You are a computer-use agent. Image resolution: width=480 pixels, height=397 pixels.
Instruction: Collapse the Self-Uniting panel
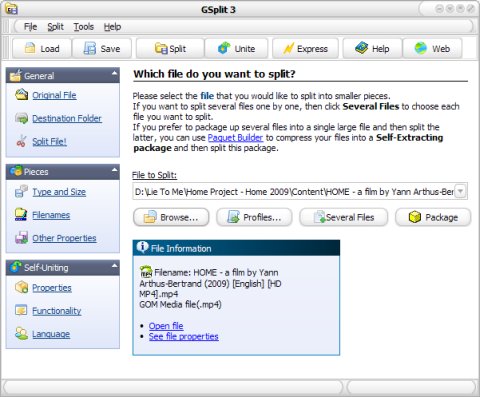click(x=114, y=265)
